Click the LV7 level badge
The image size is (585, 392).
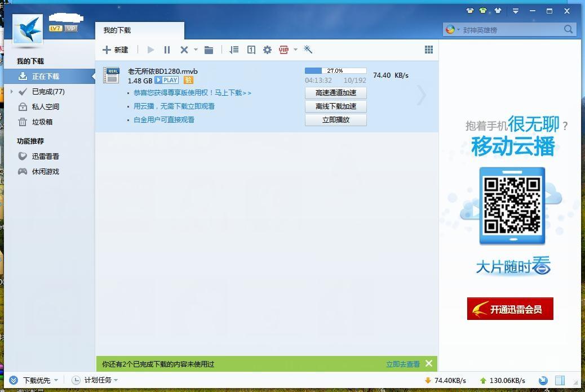(x=55, y=28)
